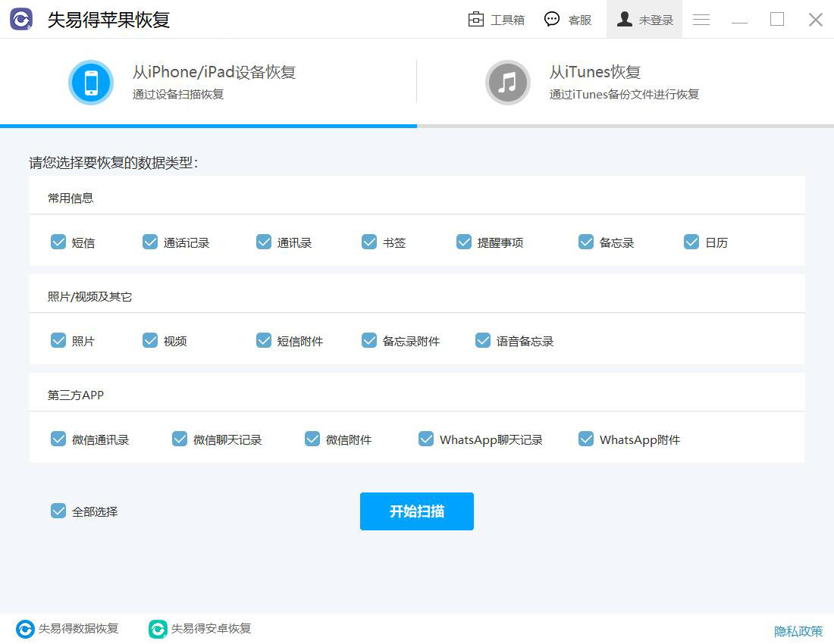Open the 工具箱 toolbox icon
Screen dimensions: 834x644
tap(475, 19)
